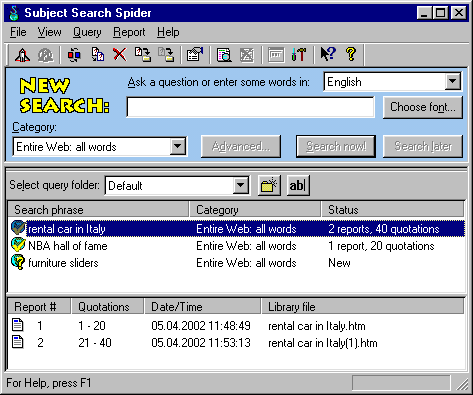The height and width of the screenshot is (395, 473).
Task: Click the Search now! button
Action: click(336, 146)
